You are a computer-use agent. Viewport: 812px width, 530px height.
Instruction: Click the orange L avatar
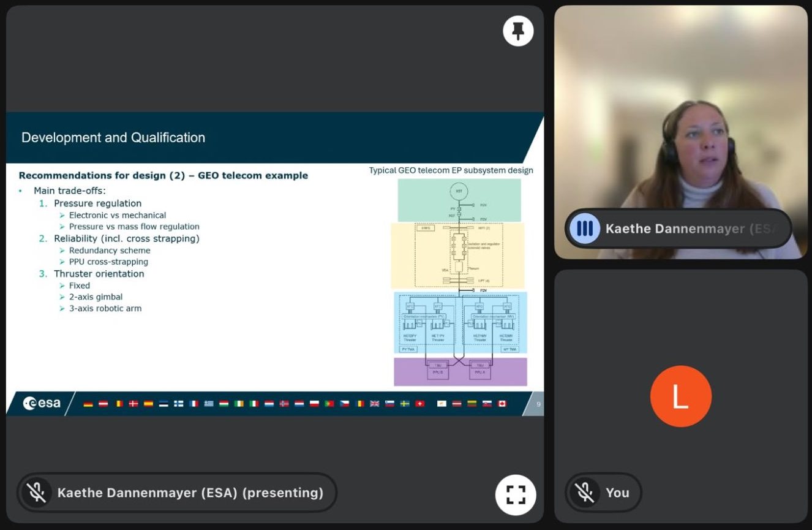coord(680,396)
